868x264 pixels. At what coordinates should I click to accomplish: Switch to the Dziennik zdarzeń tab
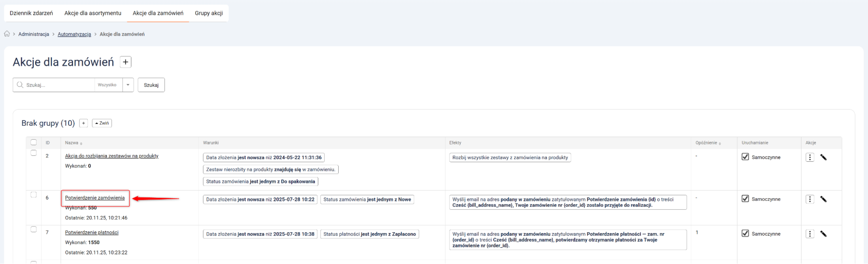(31, 13)
